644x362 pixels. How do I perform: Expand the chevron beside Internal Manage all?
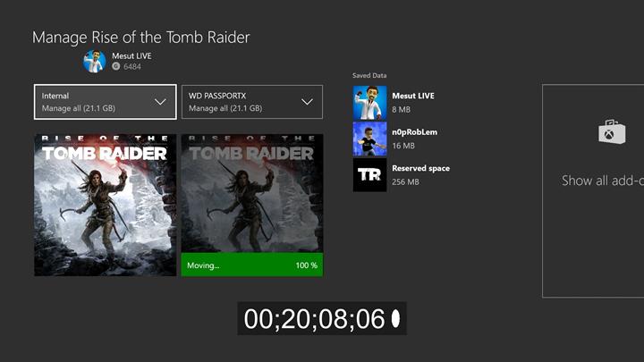pos(160,102)
